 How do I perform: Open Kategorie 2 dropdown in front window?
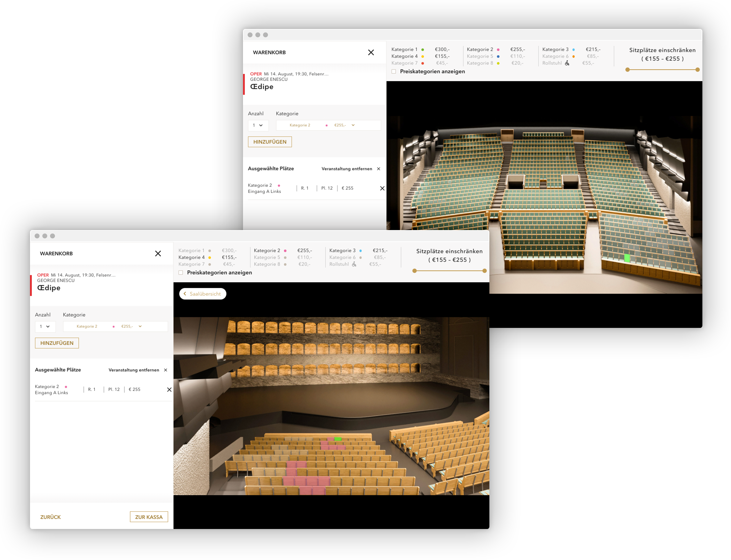pyautogui.click(x=115, y=327)
